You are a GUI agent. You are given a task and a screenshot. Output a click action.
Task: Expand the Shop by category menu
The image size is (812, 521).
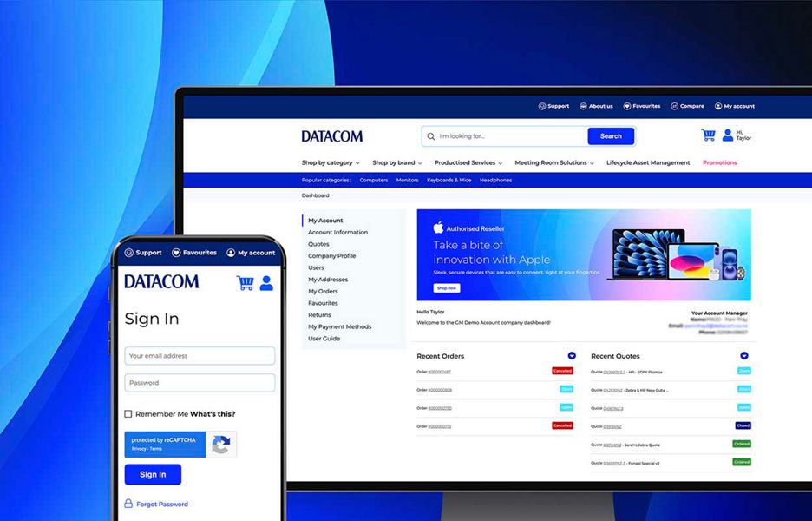pyautogui.click(x=331, y=162)
